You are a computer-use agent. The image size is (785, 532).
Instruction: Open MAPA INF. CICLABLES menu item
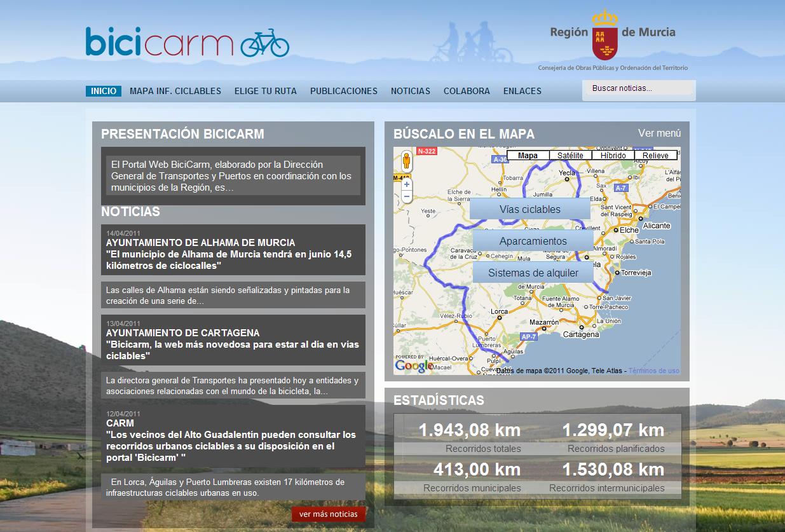click(175, 91)
